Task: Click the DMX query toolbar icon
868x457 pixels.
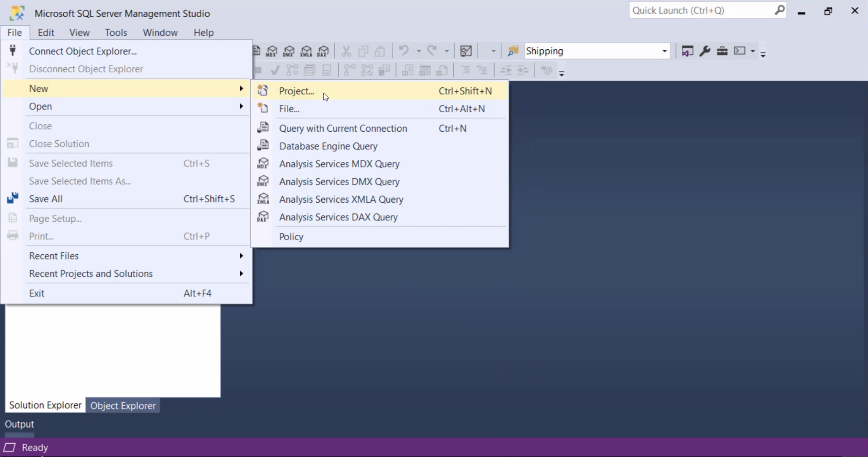Action: [x=289, y=51]
